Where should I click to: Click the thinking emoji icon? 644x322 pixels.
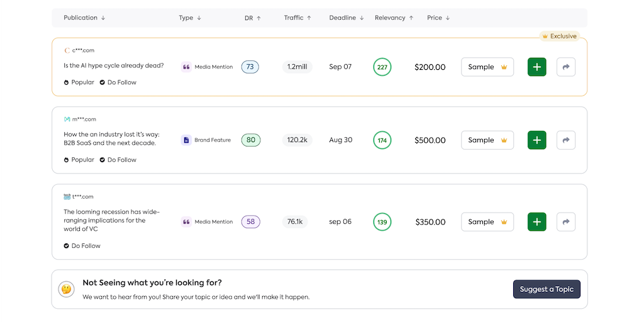[67, 289]
